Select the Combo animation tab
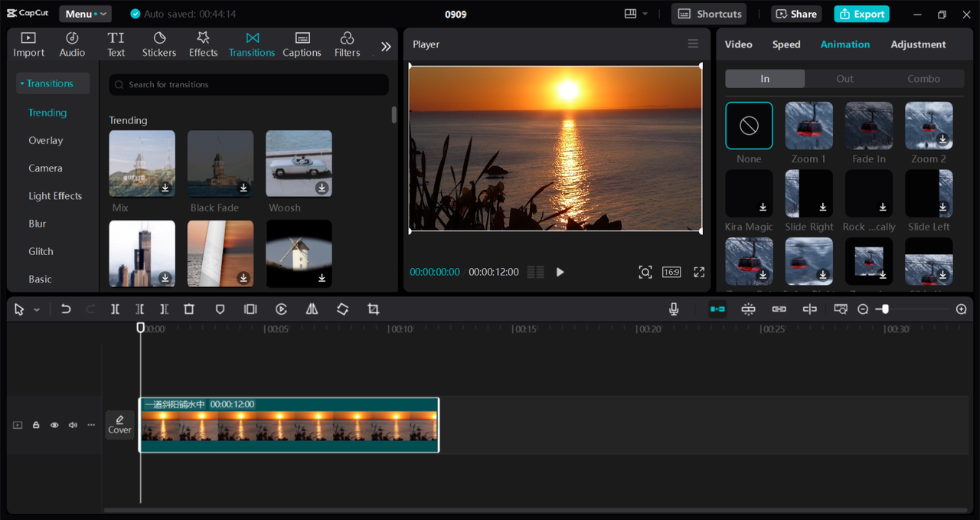Screen dimensions: 980x520 (x=923, y=79)
